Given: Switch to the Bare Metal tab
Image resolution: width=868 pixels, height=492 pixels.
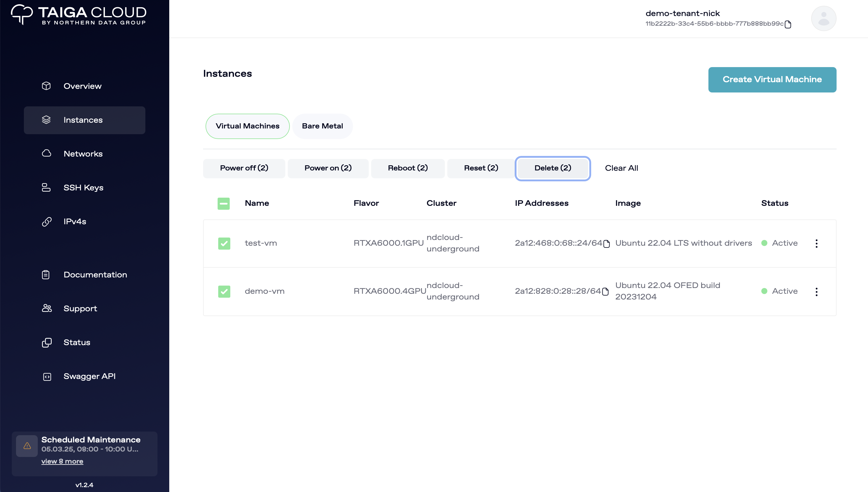Looking at the screenshot, I should point(322,126).
